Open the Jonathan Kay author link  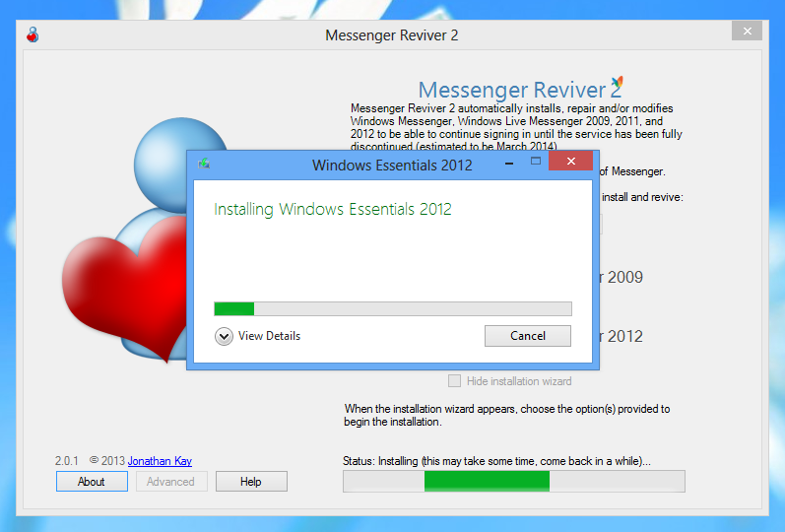pos(160,460)
